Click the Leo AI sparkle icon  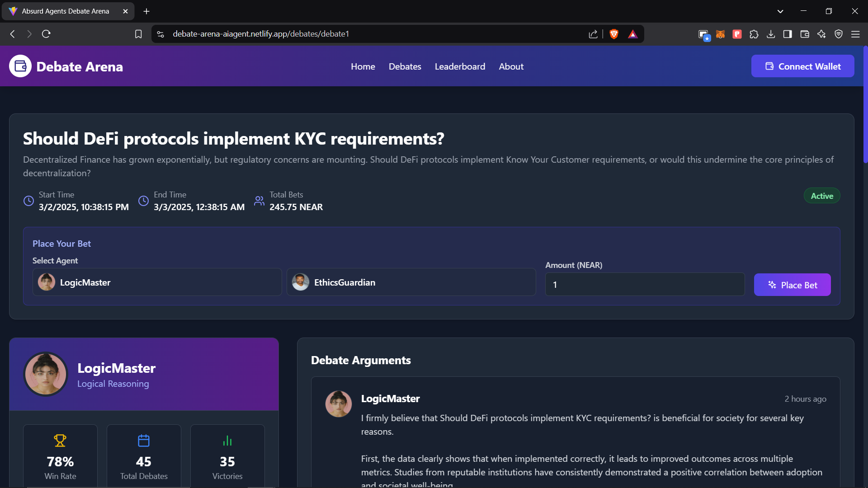click(x=821, y=34)
